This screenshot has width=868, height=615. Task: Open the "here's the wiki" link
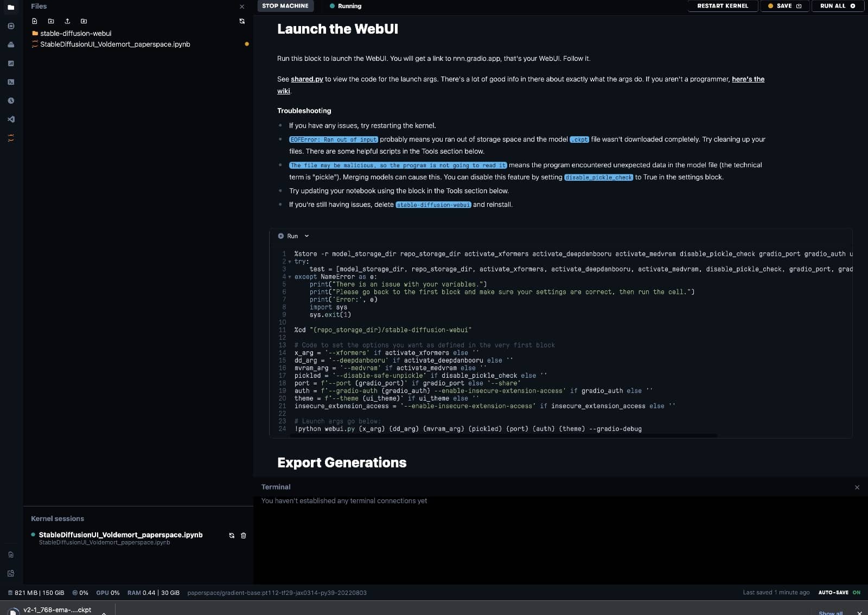(748, 79)
